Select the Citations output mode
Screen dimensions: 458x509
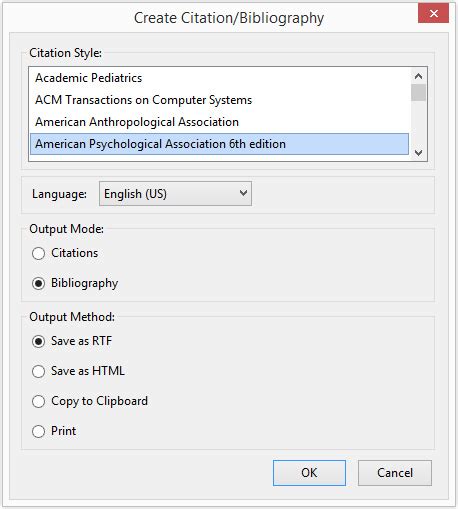[38, 253]
